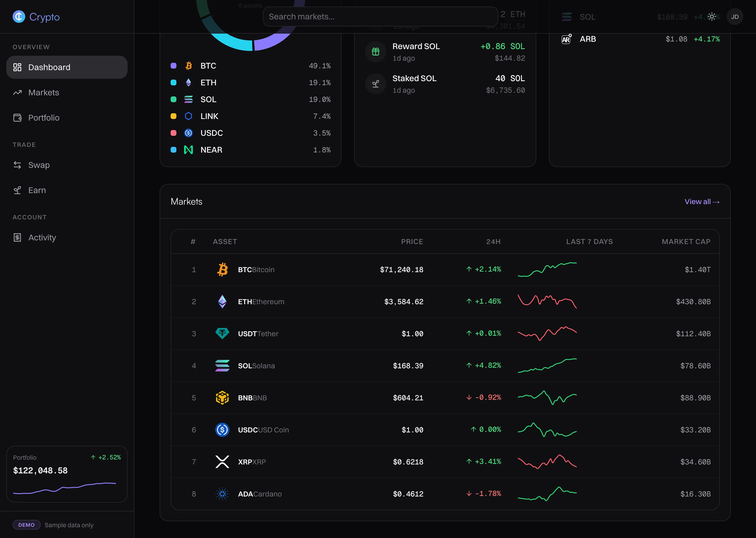The image size is (756, 538).
Task: Click the ETH market cap $430.80B
Action: (694, 302)
